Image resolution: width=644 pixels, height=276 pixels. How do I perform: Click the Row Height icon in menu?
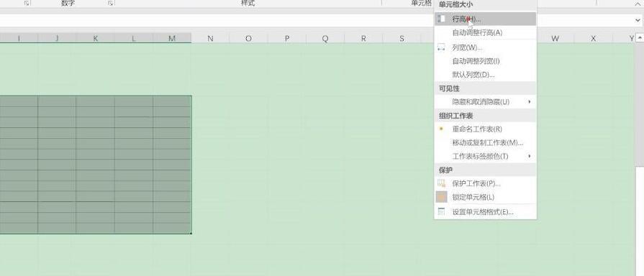[x=442, y=19]
